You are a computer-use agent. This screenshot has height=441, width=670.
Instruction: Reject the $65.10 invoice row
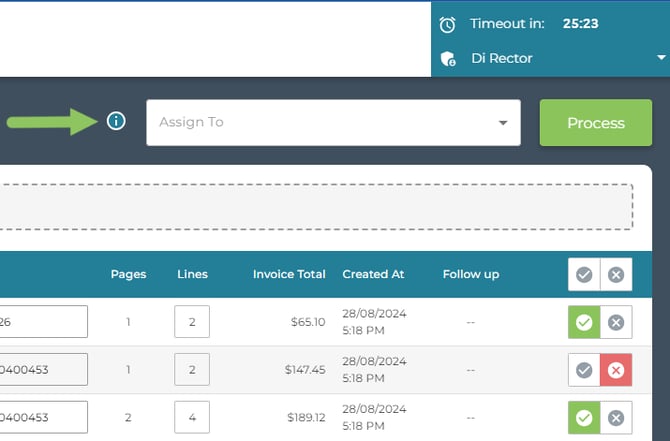[616, 322]
